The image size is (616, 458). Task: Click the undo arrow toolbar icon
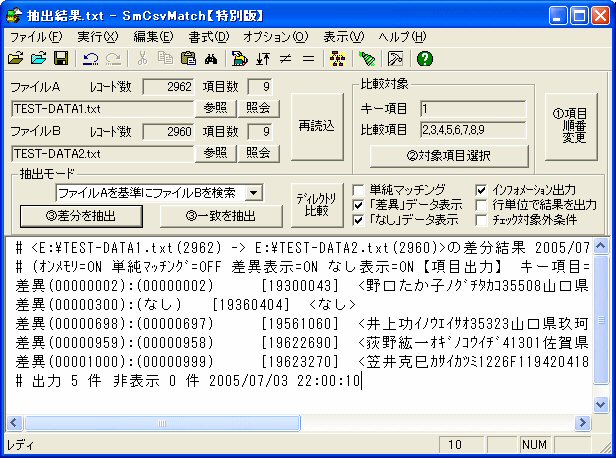click(91, 59)
